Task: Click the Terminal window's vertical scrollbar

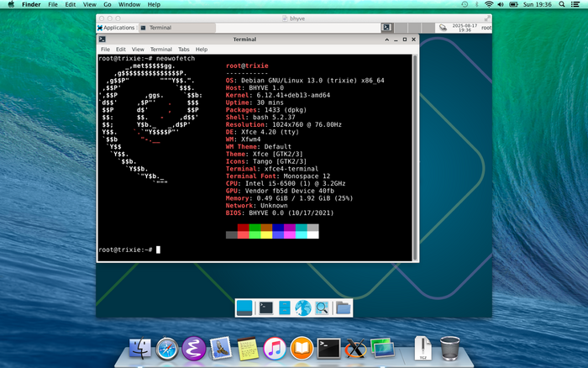Action: (x=415, y=158)
